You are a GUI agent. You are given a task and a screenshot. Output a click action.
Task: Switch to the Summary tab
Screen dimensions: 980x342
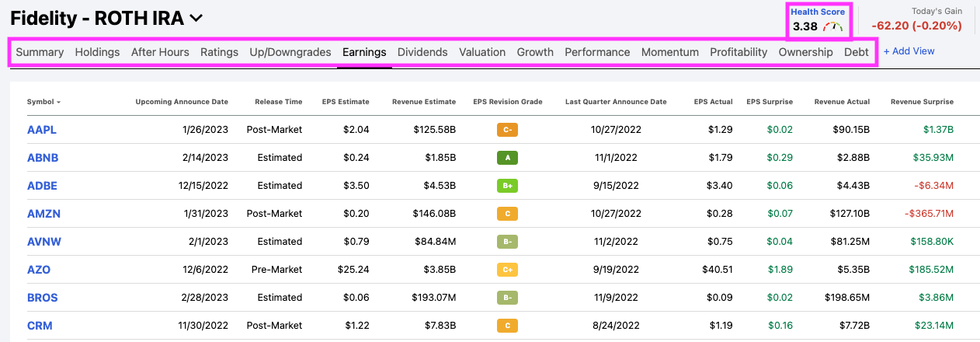click(x=40, y=52)
